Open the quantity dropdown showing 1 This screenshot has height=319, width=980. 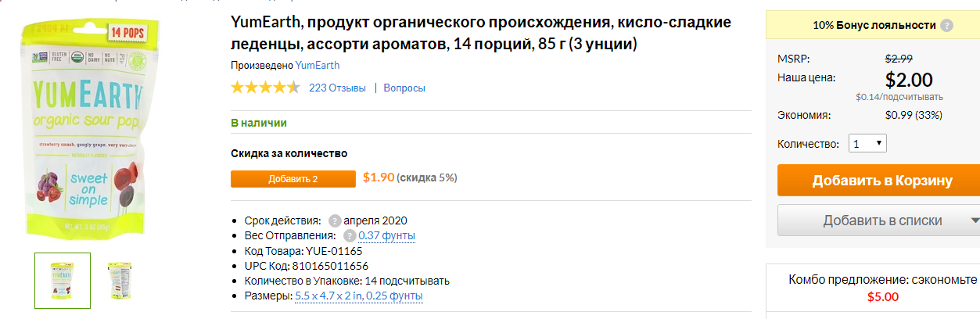click(x=867, y=144)
